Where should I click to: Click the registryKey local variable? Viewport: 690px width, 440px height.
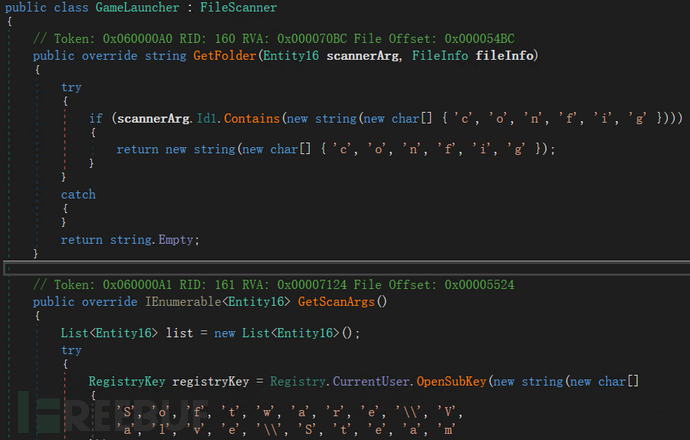click(x=211, y=381)
